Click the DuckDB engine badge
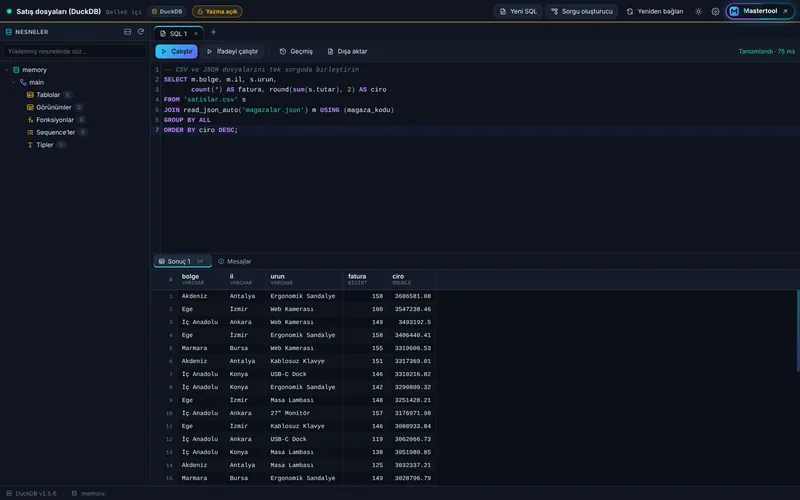The width and height of the screenshot is (800, 500). [167, 11]
